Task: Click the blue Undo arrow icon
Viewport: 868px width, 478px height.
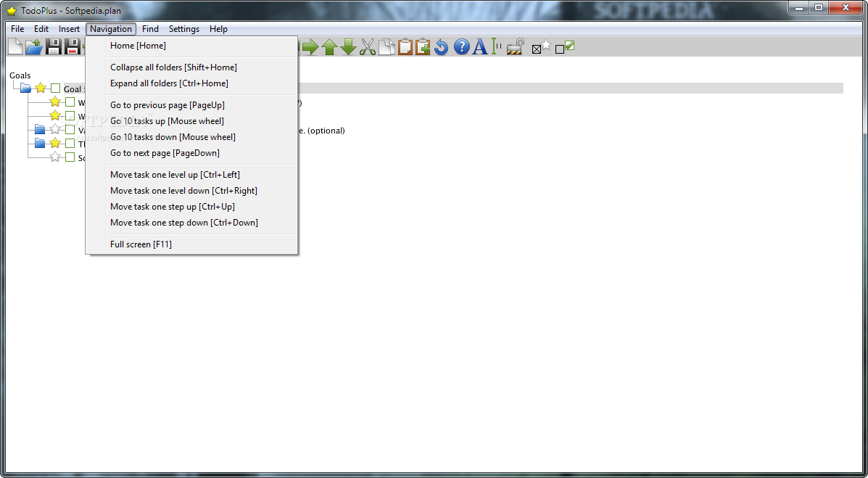Action: [x=441, y=47]
